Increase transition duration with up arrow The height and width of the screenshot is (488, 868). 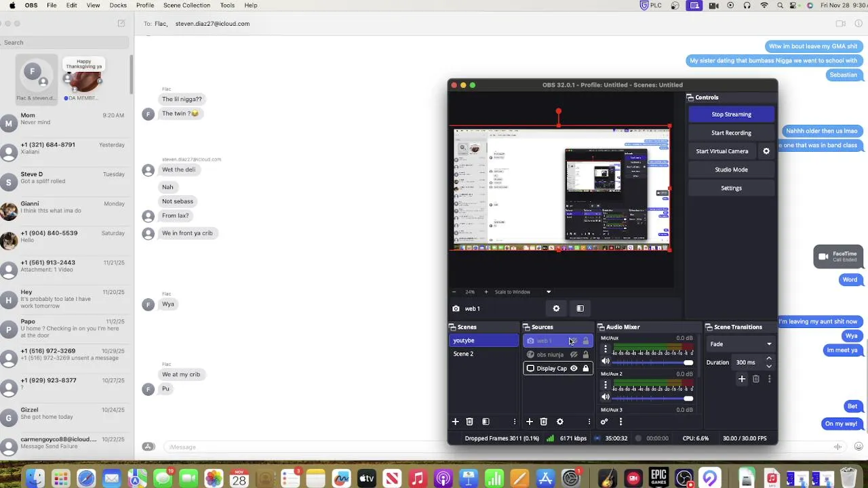[x=769, y=359]
